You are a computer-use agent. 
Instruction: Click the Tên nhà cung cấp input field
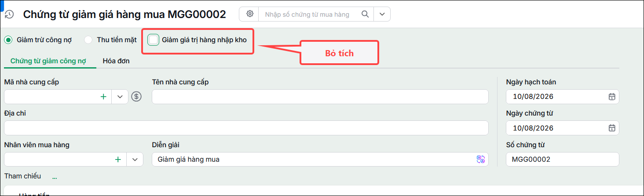click(320, 97)
